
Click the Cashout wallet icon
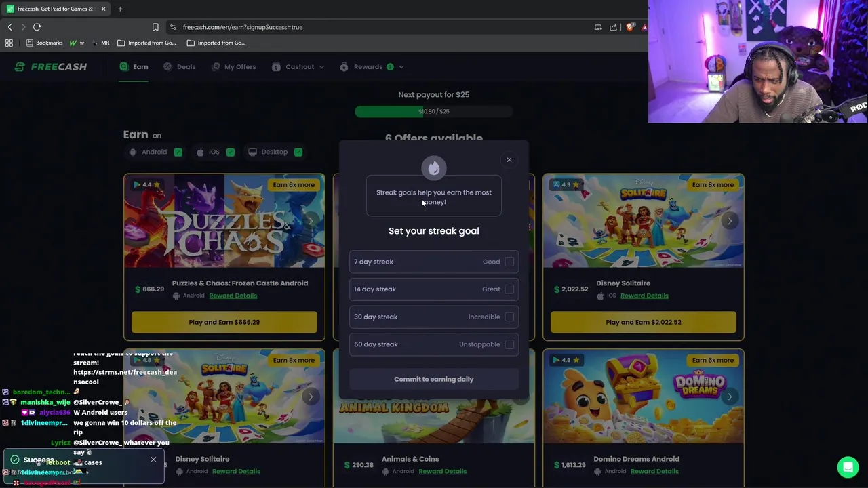click(x=276, y=67)
